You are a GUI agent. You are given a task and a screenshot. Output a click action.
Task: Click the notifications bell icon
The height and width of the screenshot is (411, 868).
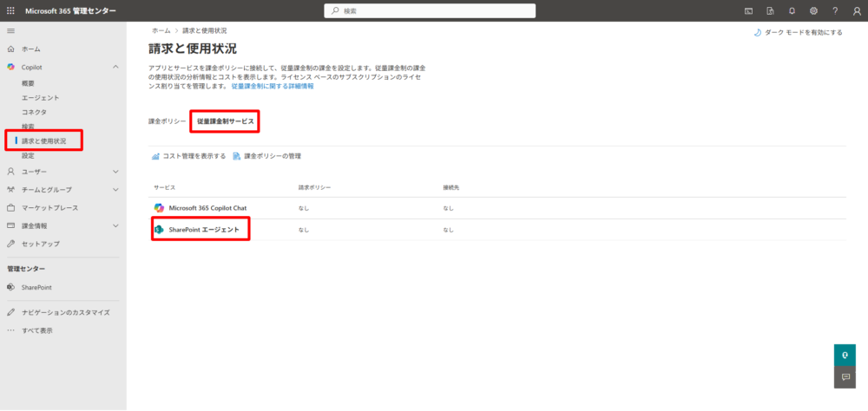[792, 10]
